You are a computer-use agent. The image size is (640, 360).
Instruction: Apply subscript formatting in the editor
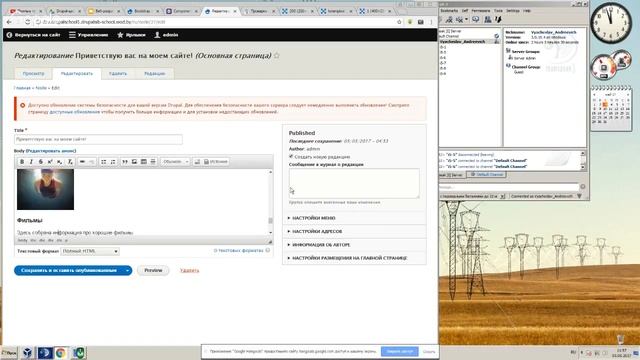pos(60,162)
